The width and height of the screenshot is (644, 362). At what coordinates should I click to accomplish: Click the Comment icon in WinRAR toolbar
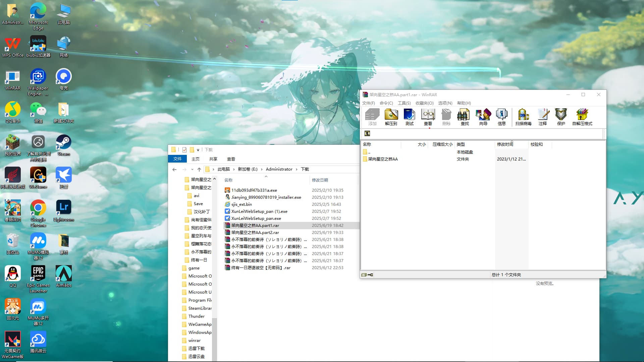[x=543, y=117]
